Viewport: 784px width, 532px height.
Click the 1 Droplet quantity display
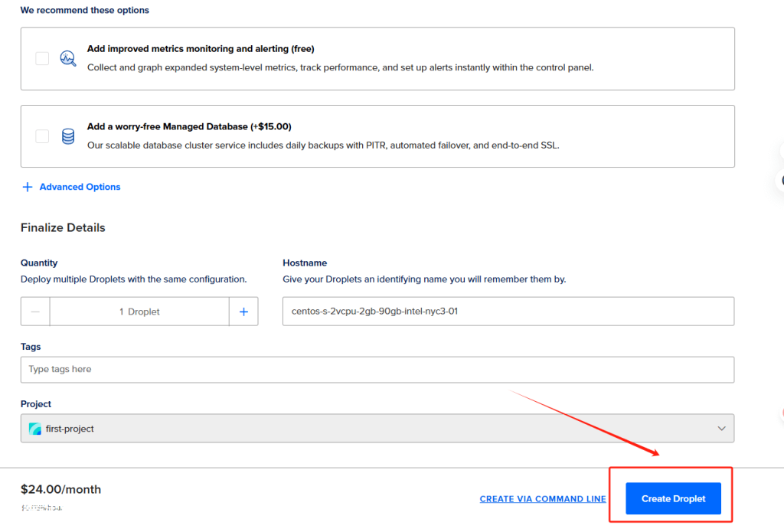point(139,312)
